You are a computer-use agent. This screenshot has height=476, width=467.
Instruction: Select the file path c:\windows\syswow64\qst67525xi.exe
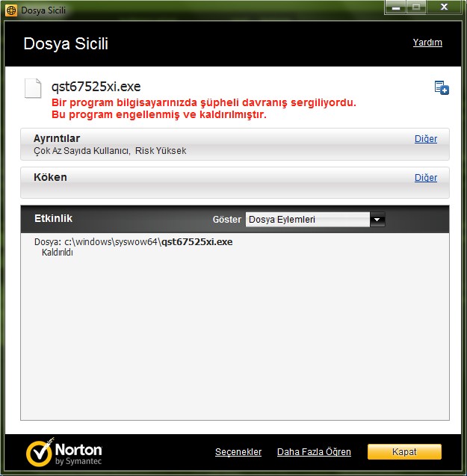click(x=149, y=242)
